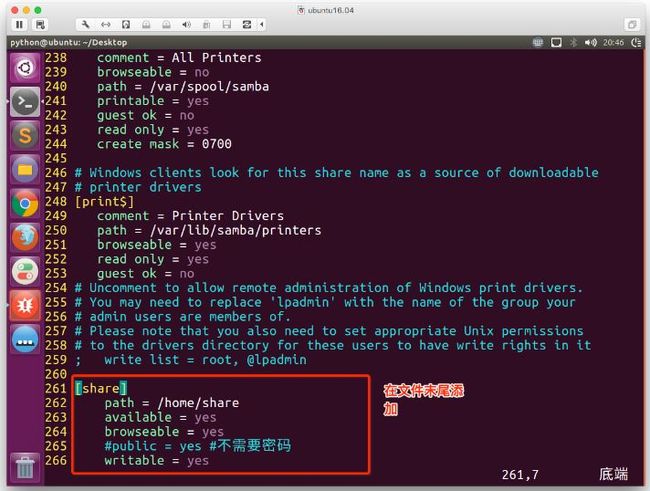Click the Bluetooth indicator in top panel

point(574,42)
